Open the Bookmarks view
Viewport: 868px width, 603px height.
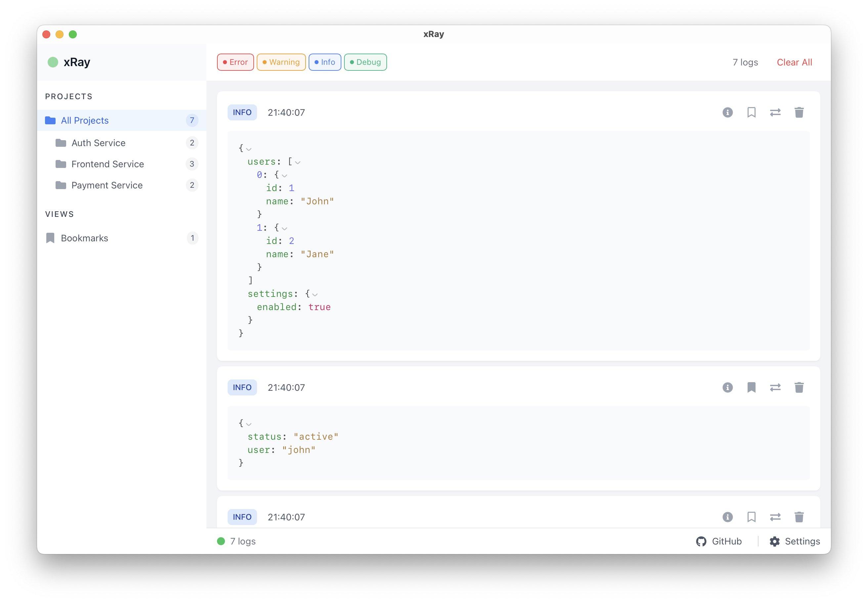[121, 238]
